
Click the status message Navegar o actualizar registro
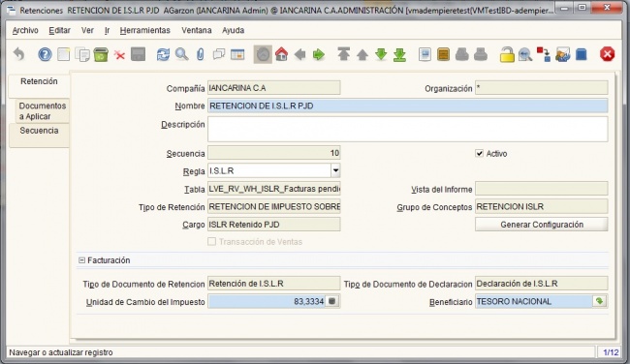pos(61,352)
